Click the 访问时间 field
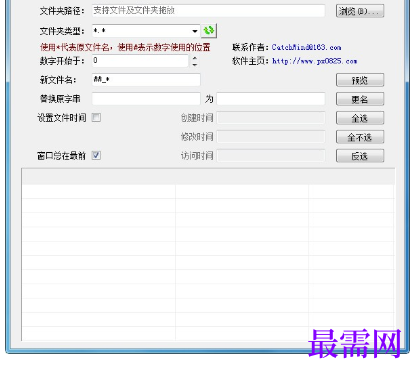The width and height of the screenshot is (420, 375). coord(271,156)
